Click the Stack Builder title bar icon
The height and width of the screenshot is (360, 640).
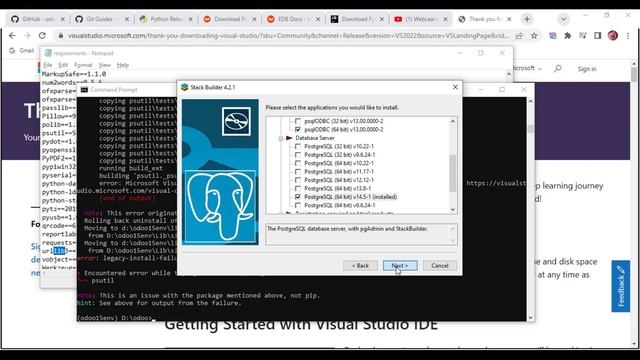pyautogui.click(x=184, y=87)
